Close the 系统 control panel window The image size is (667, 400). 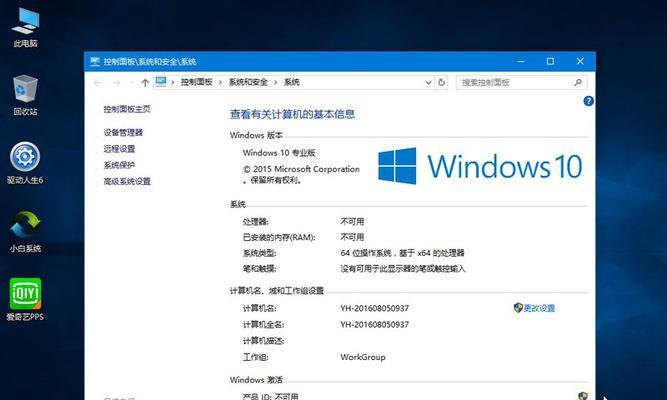coord(580,61)
